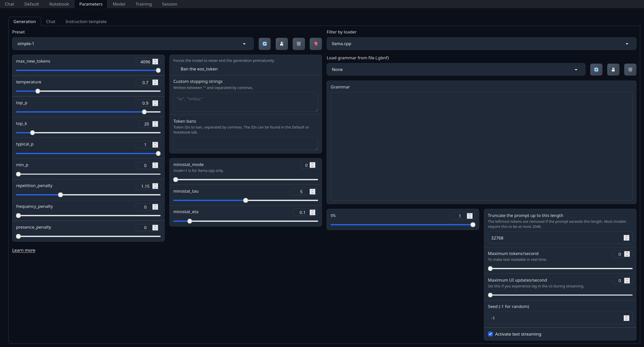Image resolution: width=644 pixels, height=347 pixels.
Task: Expand the Load grammar from file dropdown
Action: pos(456,70)
